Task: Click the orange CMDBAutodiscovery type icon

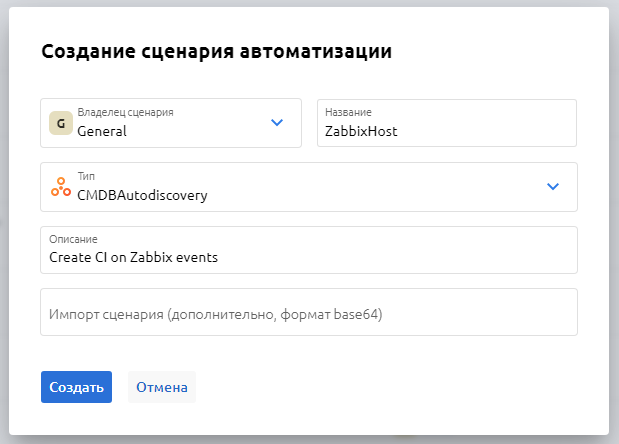Action: pyautogui.click(x=61, y=187)
